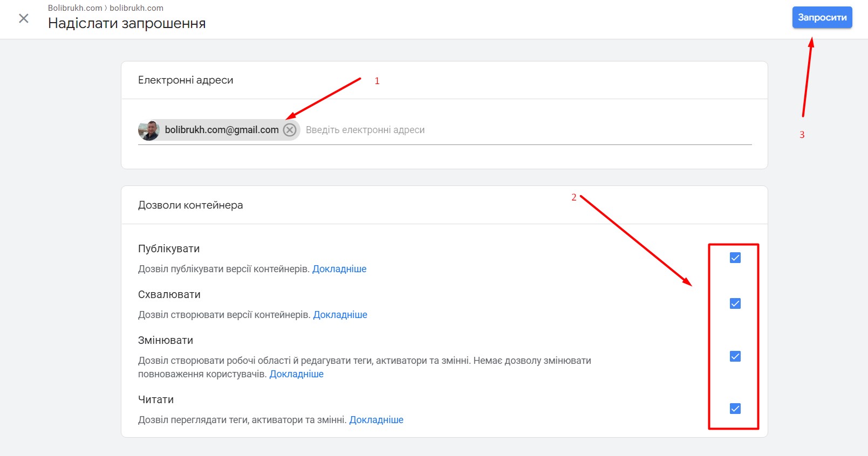Click the bolibrukh.com@gmail.com address text
Image resolution: width=868 pixels, height=456 pixels.
tap(222, 130)
